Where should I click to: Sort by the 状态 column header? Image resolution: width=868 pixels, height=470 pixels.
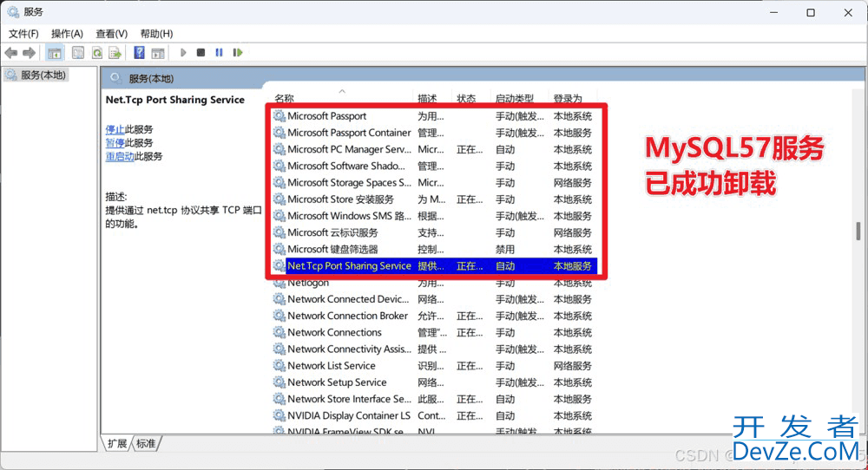[x=466, y=99]
